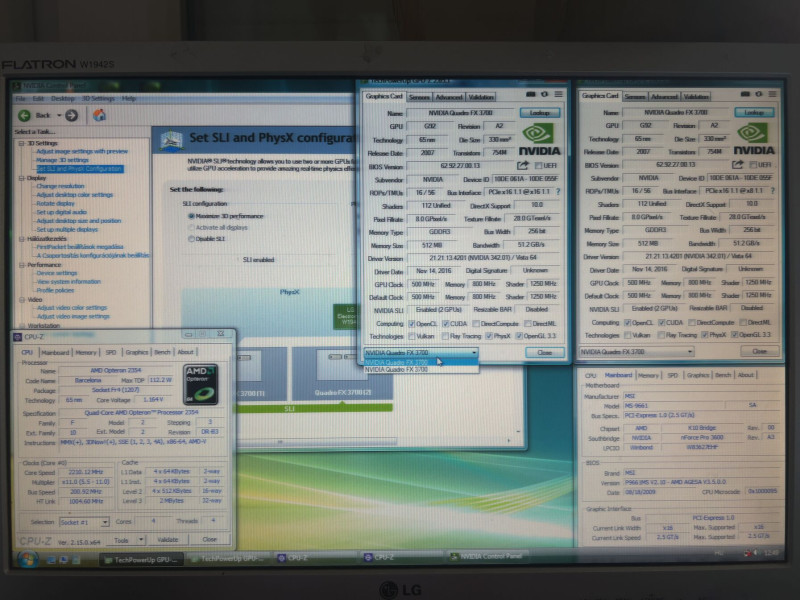Select the Maximize 3D performance radio button
The height and width of the screenshot is (600, 800).
point(191,216)
